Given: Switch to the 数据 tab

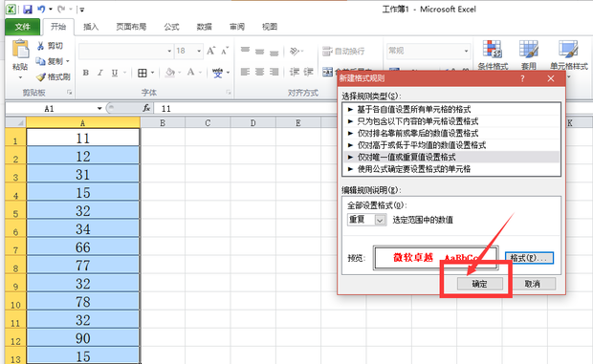Looking at the screenshot, I should (x=205, y=27).
